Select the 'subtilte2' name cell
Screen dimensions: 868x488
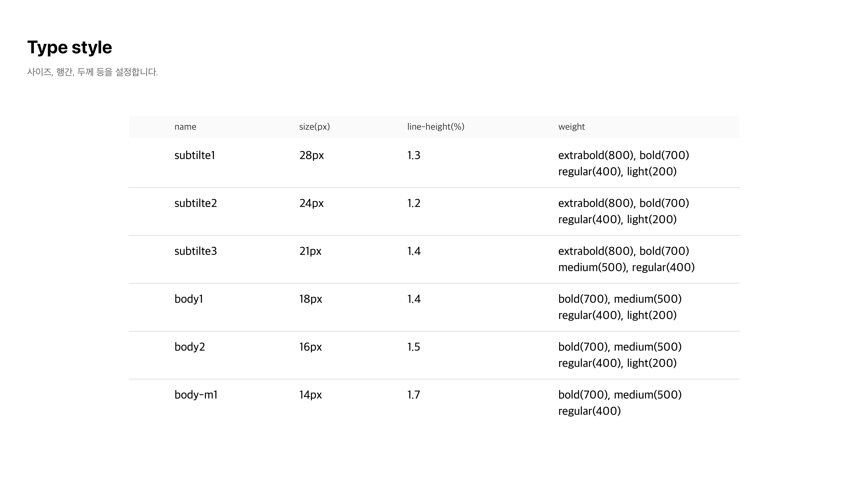[196, 203]
